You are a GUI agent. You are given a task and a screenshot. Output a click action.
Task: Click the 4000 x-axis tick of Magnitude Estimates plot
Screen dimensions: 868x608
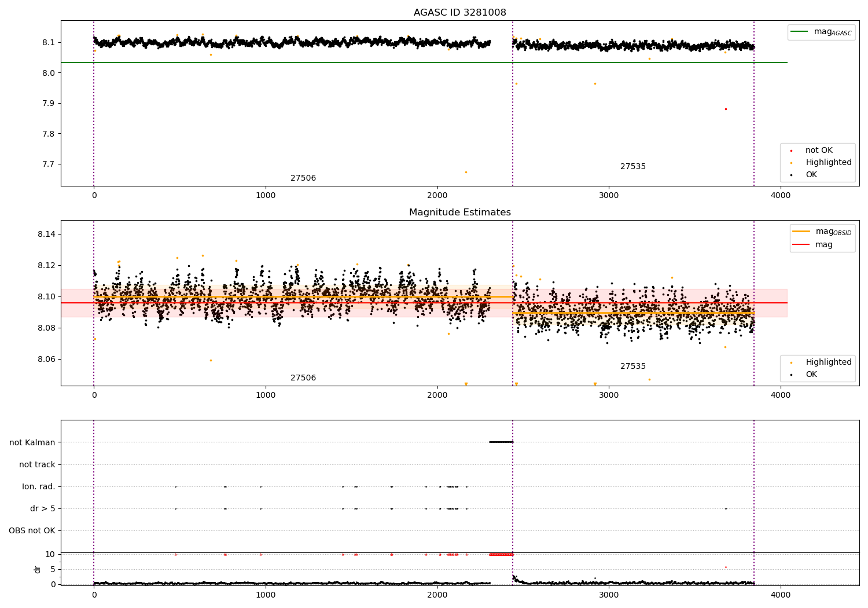tap(781, 395)
